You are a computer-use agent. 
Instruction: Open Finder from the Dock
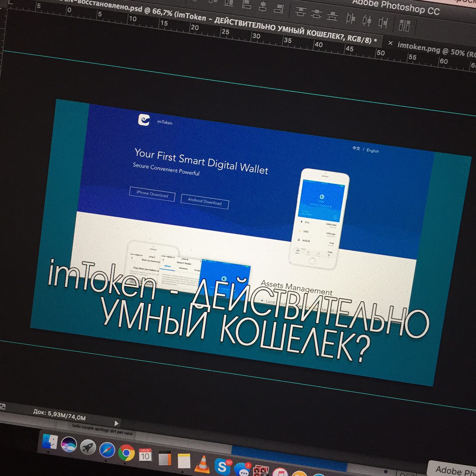49,441
